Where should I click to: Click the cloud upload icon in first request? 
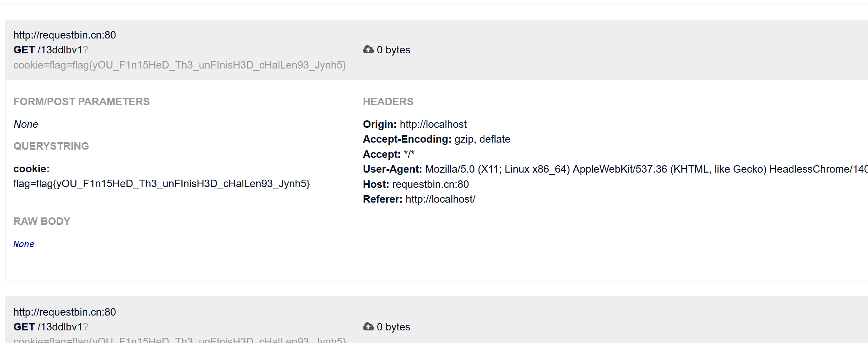[368, 50]
